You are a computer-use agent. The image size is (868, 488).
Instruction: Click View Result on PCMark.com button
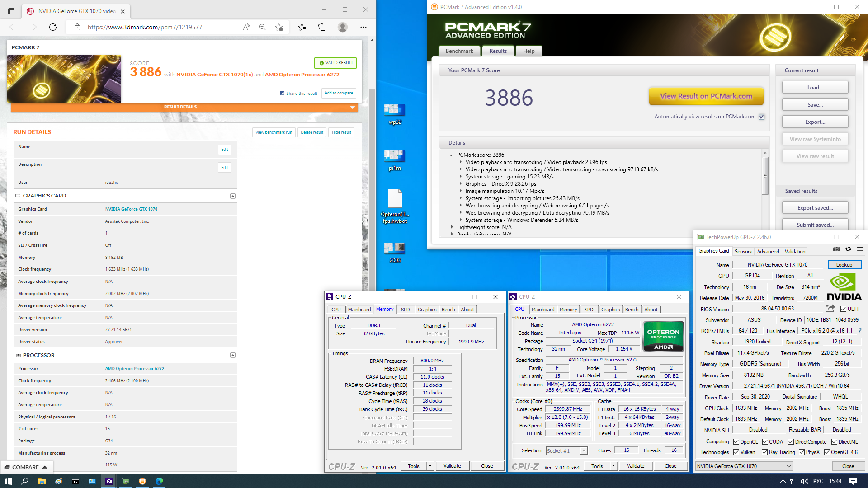pyautogui.click(x=706, y=96)
